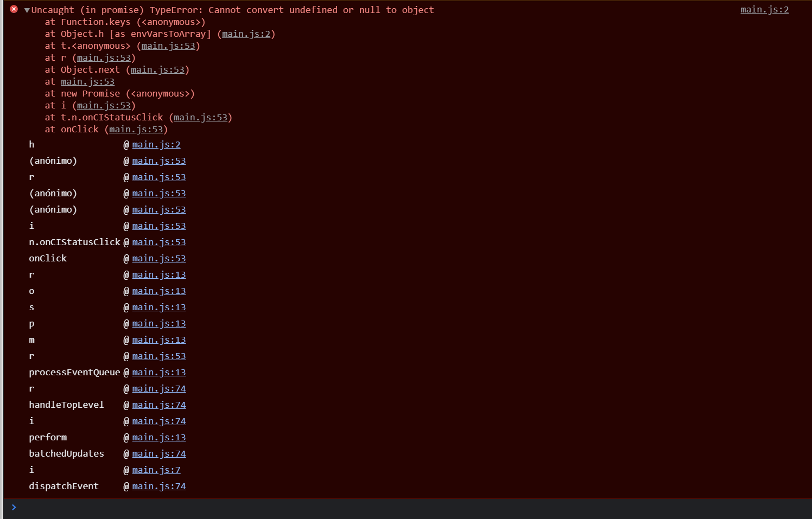
Task: Open main.js:7 beside the i entry
Action: [x=156, y=470]
